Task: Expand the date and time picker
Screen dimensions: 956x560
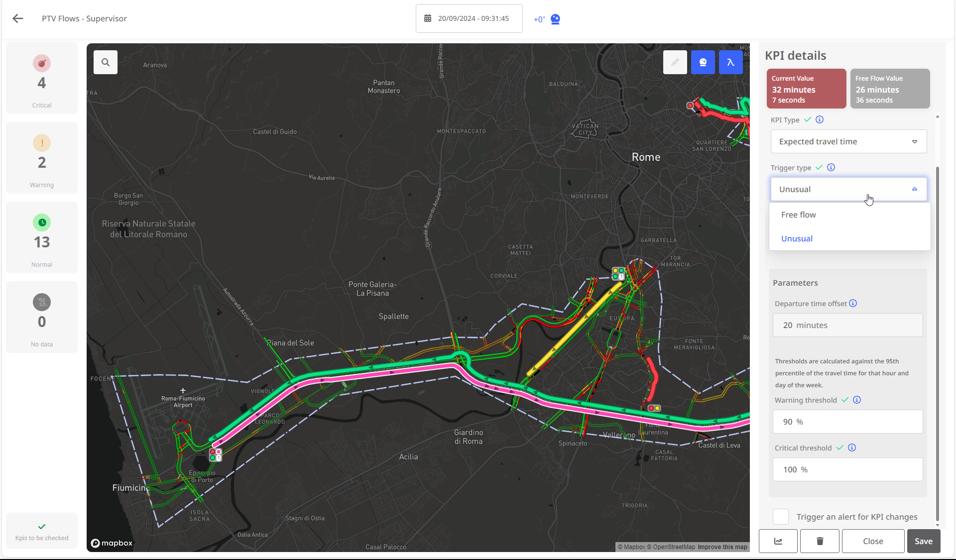Action: click(469, 18)
